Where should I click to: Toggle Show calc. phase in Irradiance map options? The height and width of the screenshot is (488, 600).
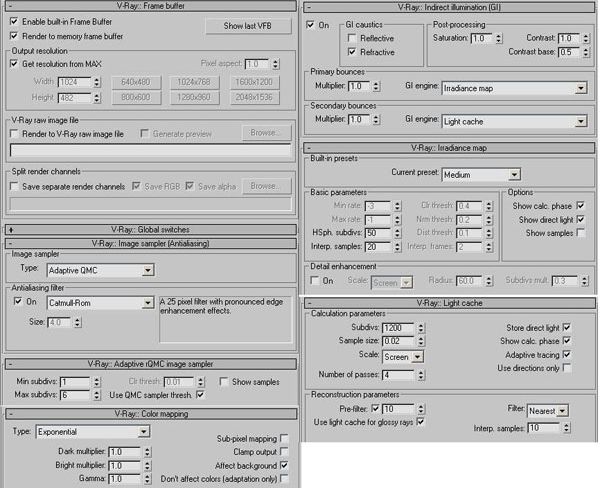[580, 206]
